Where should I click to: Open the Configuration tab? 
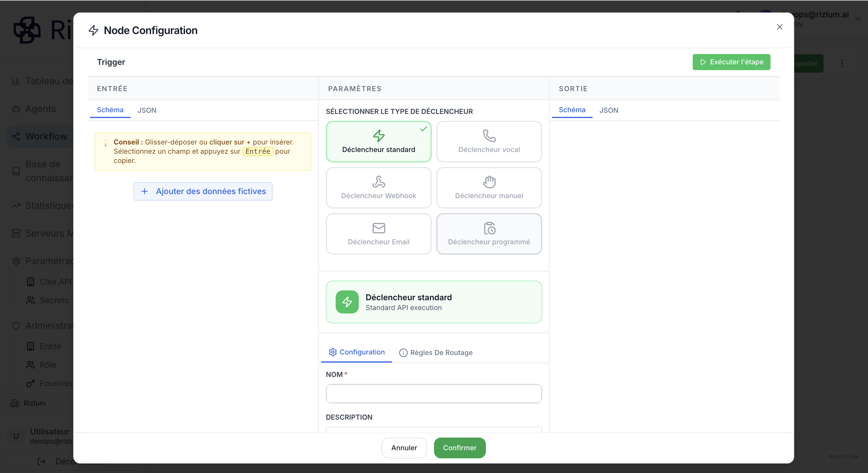(x=356, y=352)
